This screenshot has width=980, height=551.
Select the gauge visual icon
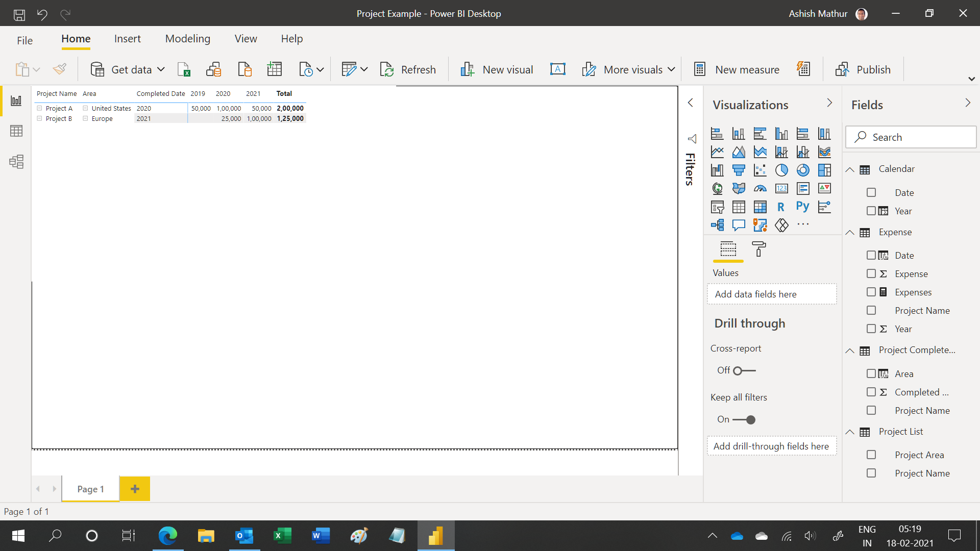[x=760, y=188]
